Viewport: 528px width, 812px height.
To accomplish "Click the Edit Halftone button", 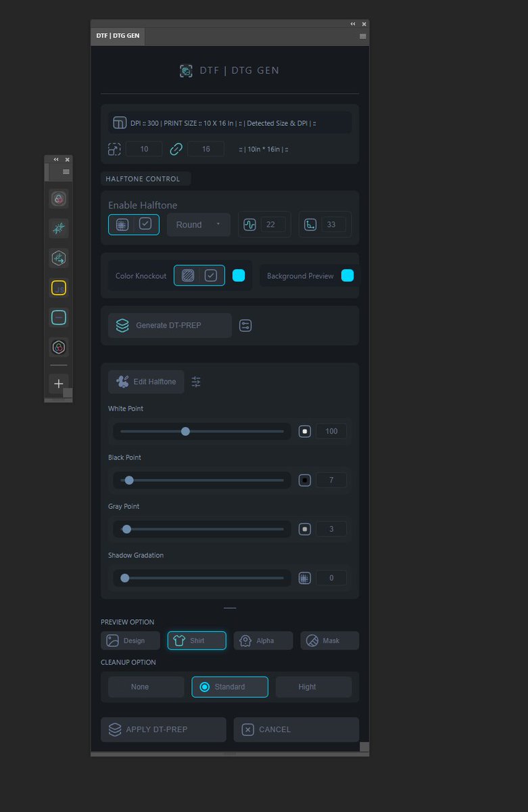I will pyautogui.click(x=146, y=382).
